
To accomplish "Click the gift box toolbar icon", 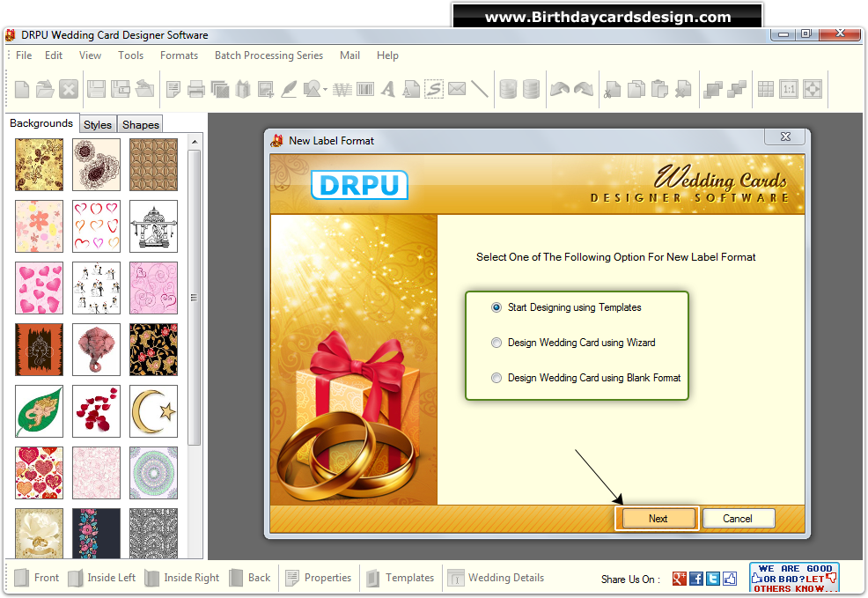I will pyautogui.click(x=243, y=89).
